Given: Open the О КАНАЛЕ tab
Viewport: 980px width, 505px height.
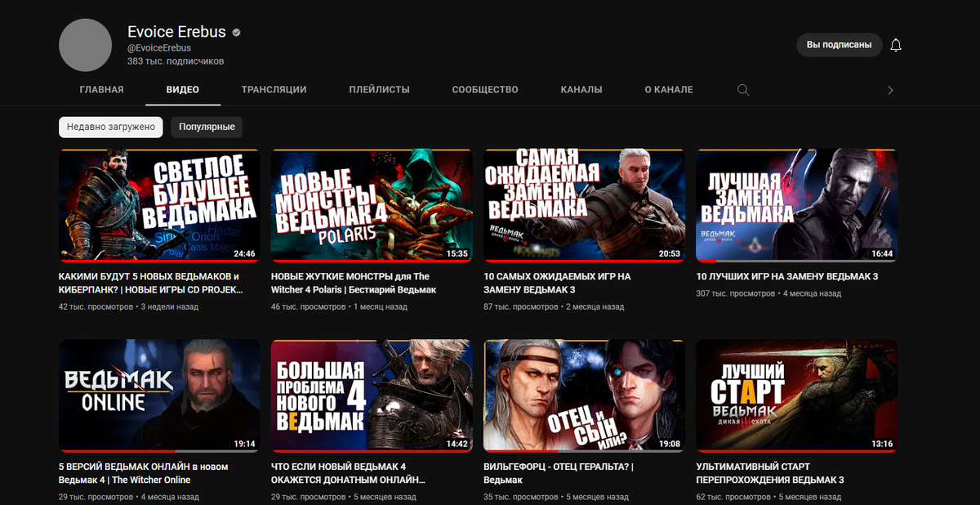Looking at the screenshot, I should pos(668,90).
